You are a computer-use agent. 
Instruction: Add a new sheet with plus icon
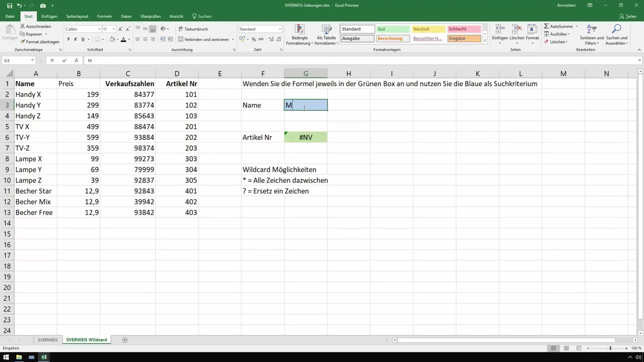tap(125, 340)
